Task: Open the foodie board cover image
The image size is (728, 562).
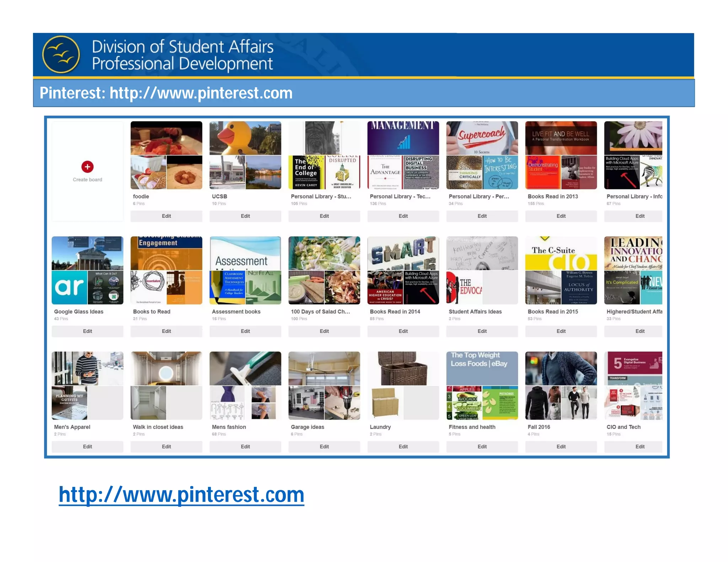Action: (166, 138)
